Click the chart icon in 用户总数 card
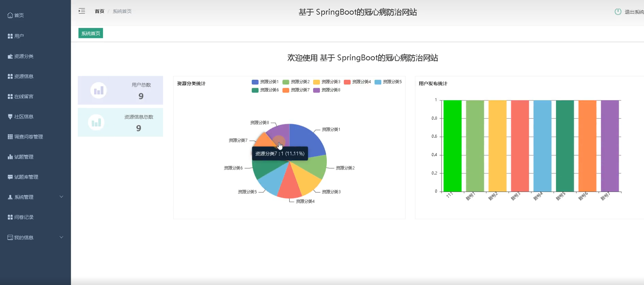 (x=98, y=90)
